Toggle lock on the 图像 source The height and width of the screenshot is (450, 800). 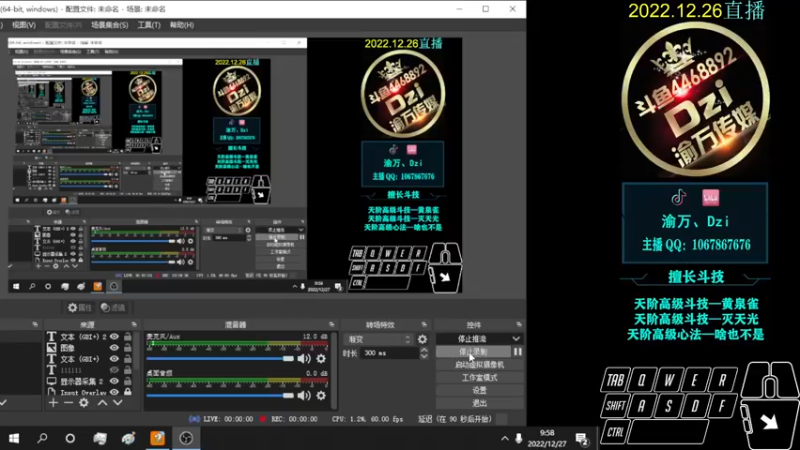[x=128, y=348]
